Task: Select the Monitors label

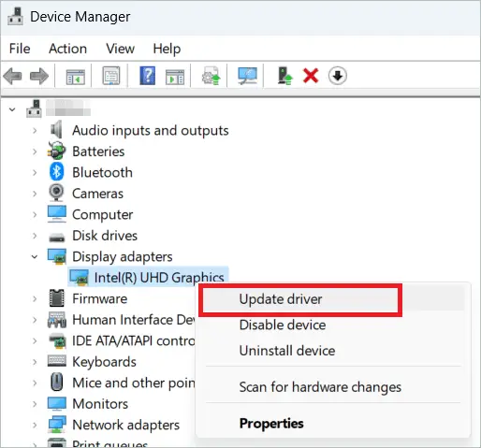Action: click(100, 404)
